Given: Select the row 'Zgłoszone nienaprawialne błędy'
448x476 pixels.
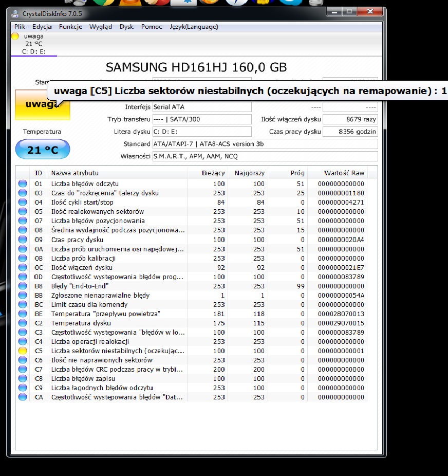Looking at the screenshot, I should (191, 295).
